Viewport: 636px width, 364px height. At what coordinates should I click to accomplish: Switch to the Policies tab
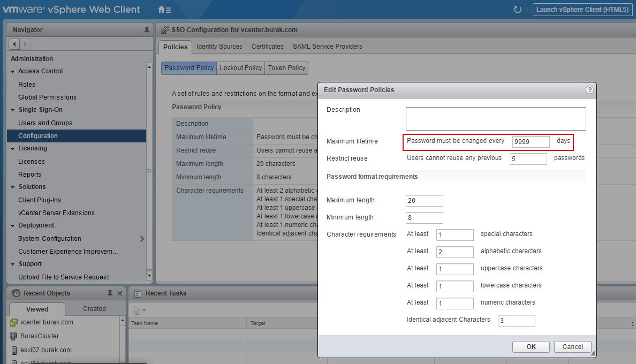pyautogui.click(x=175, y=47)
